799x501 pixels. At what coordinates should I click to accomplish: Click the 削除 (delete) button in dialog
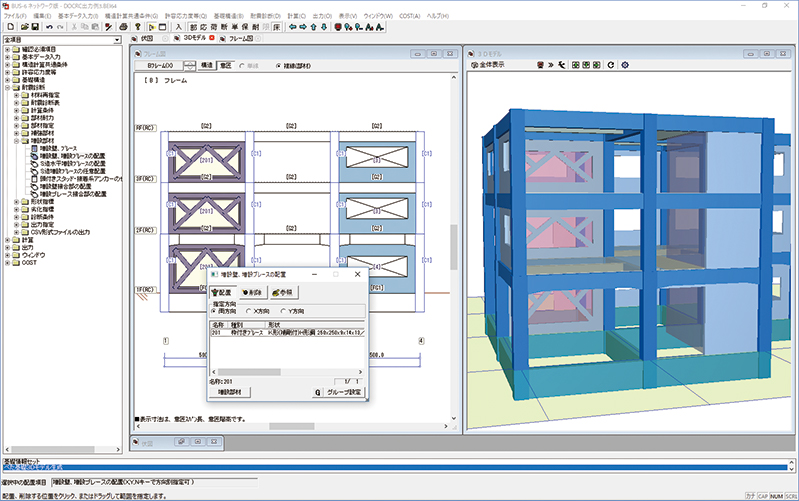(x=253, y=293)
